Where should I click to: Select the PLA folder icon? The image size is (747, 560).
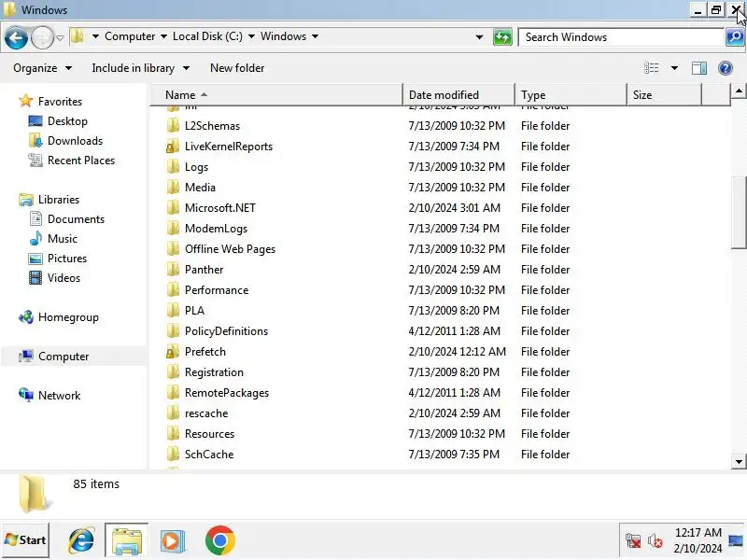pyautogui.click(x=173, y=310)
